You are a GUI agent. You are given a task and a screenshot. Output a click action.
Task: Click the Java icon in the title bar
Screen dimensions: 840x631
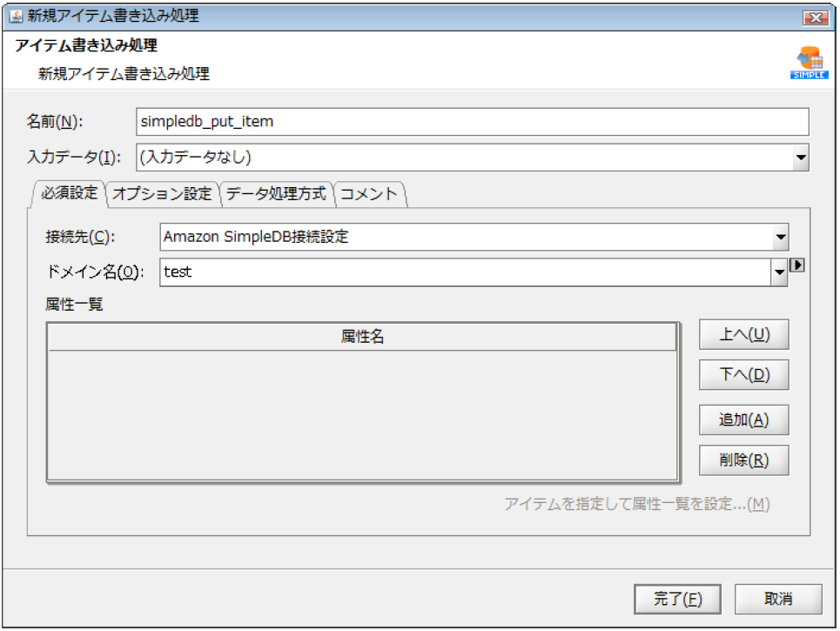pyautogui.click(x=16, y=17)
